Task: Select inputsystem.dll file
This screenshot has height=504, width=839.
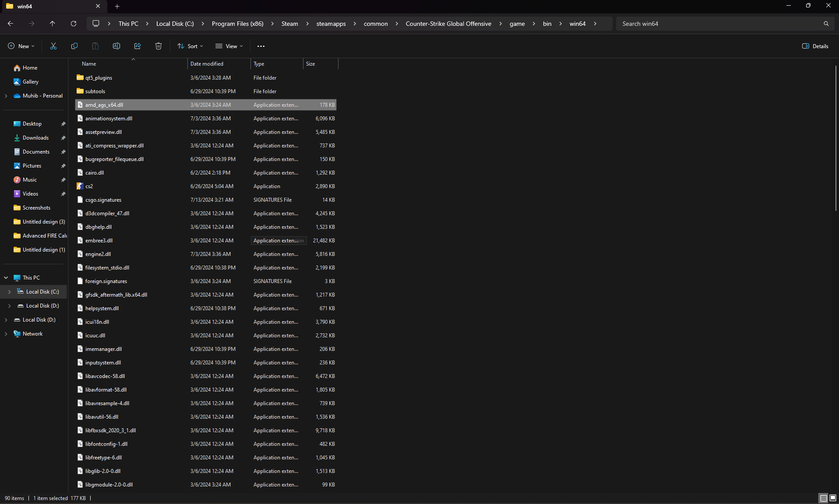Action: (206, 362)
